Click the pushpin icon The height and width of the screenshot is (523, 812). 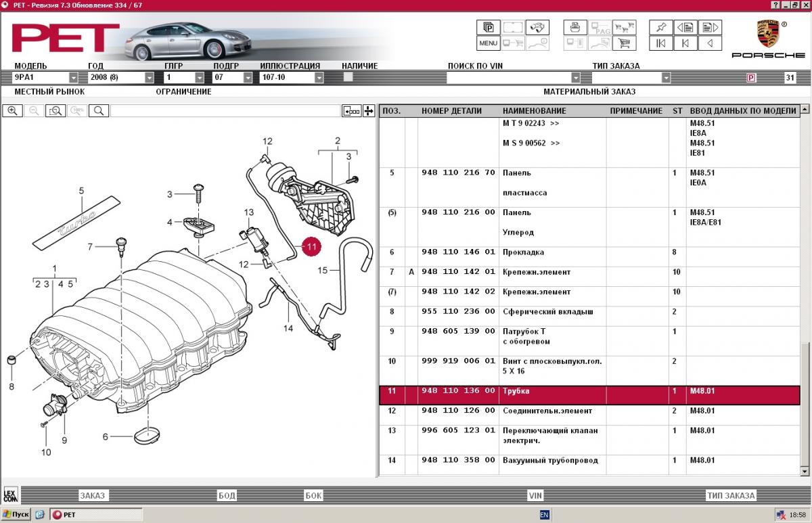[x=661, y=27]
